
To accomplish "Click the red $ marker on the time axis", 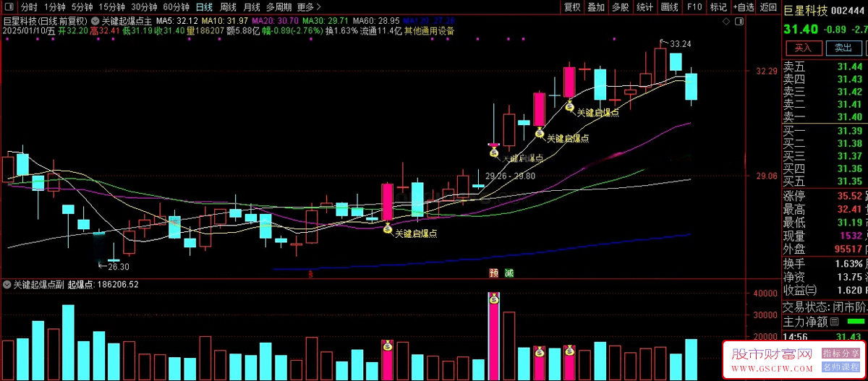I will click(x=310, y=274).
